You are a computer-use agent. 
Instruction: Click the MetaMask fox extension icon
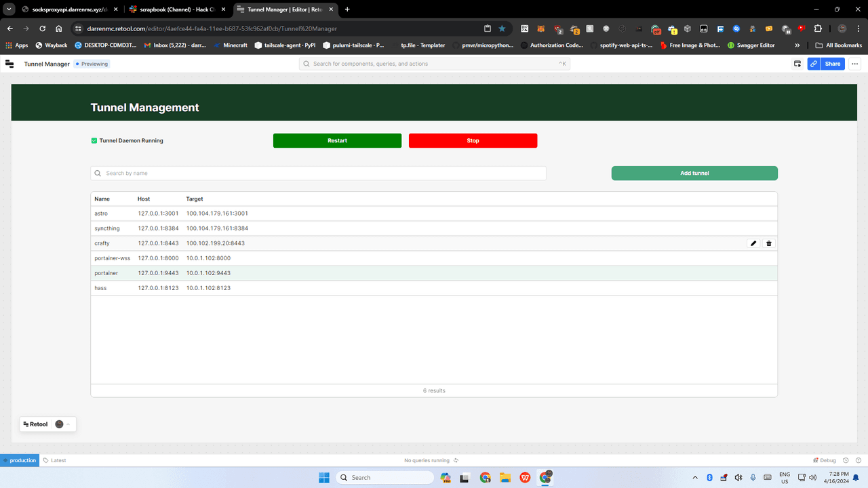[541, 29]
